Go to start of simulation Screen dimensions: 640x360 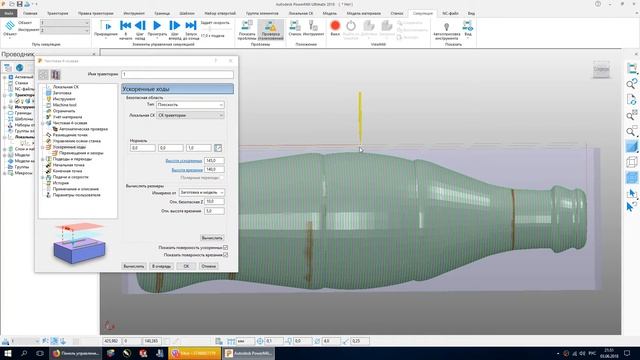coord(125,26)
